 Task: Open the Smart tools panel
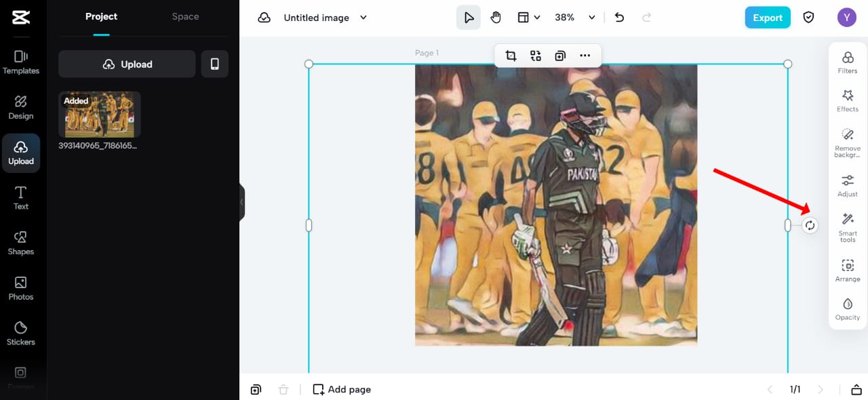pyautogui.click(x=848, y=228)
